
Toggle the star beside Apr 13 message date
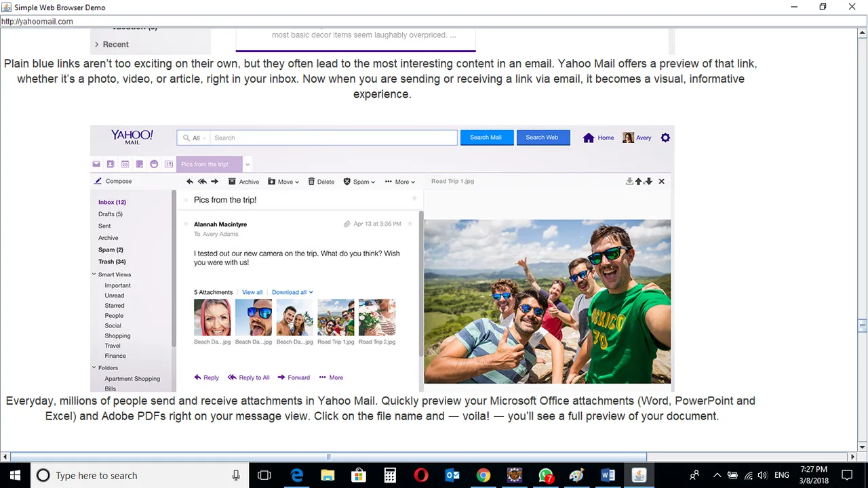410,224
